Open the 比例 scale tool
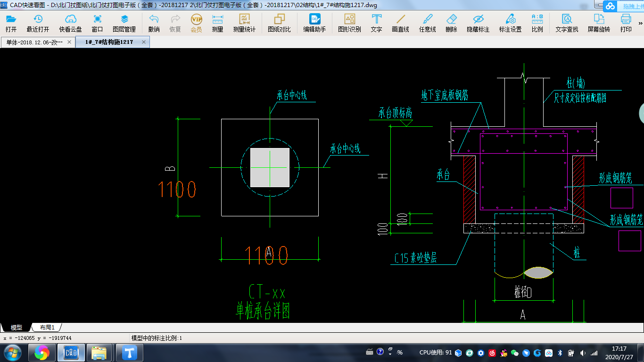 pyautogui.click(x=537, y=22)
